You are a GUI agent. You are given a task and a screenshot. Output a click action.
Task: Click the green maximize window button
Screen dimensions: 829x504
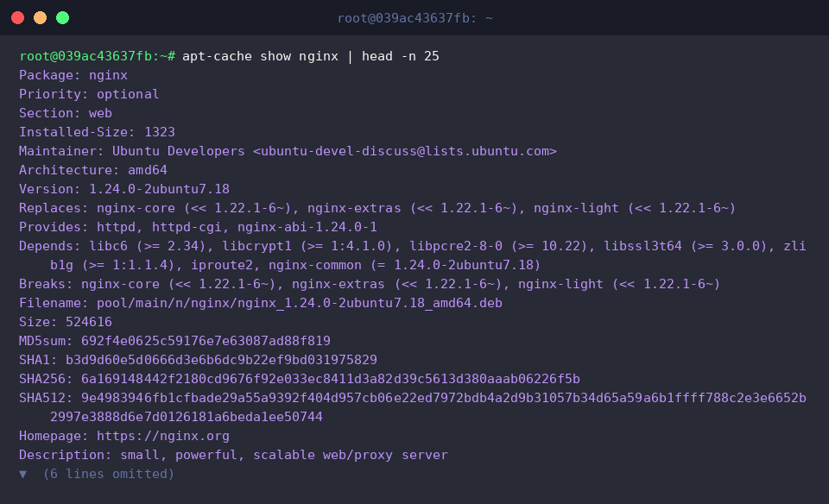62,18
